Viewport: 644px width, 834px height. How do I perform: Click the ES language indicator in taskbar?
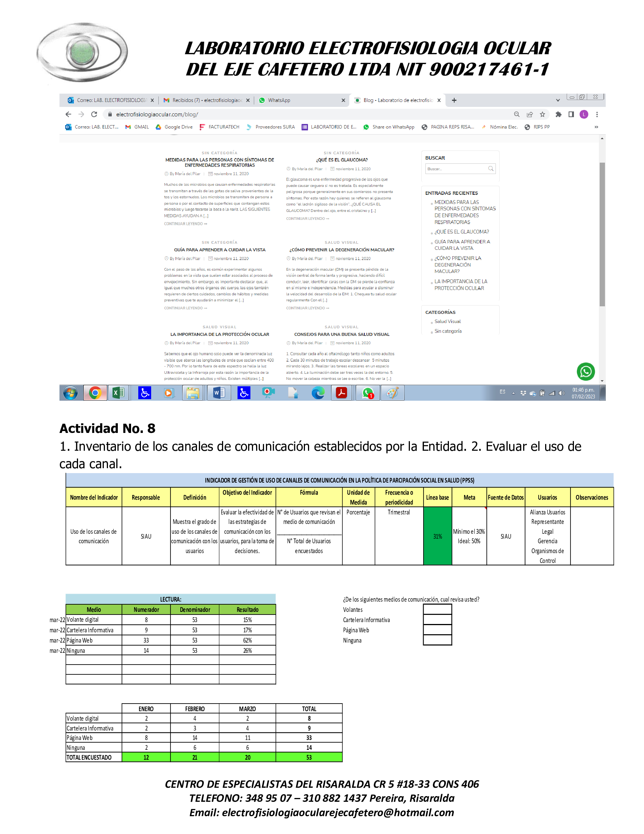[x=502, y=392]
